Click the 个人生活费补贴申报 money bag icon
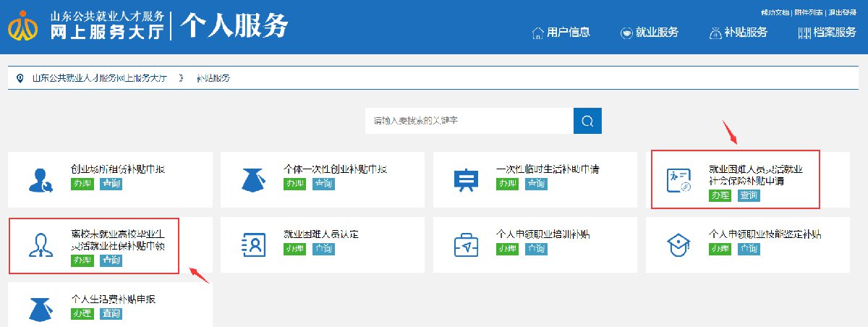Image resolution: width=868 pixels, height=327 pixels. 35,308
